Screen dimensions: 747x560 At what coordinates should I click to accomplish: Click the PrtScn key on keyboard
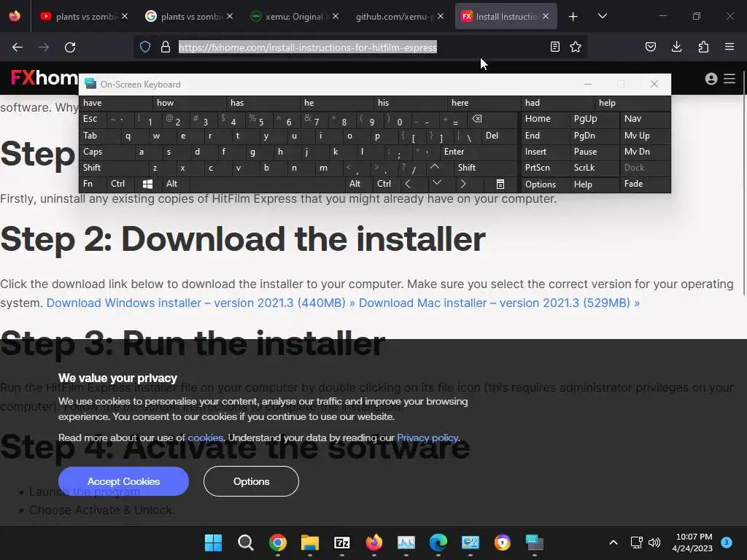point(546,168)
